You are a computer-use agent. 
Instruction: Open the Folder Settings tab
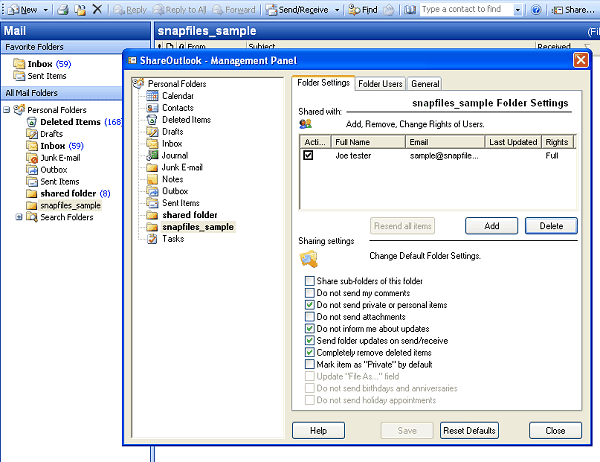pos(323,83)
